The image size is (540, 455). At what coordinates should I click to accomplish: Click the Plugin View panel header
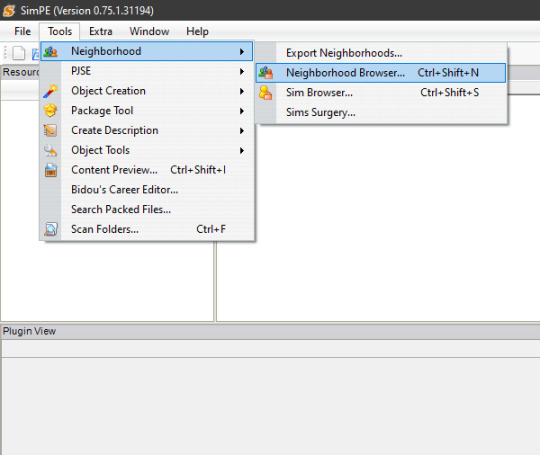point(270,331)
